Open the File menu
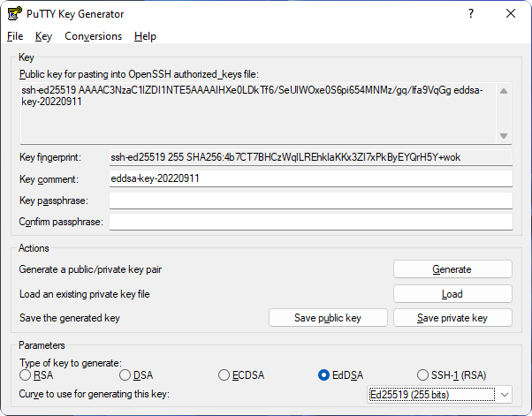Viewport: 532px width, 416px height. pyautogui.click(x=15, y=36)
